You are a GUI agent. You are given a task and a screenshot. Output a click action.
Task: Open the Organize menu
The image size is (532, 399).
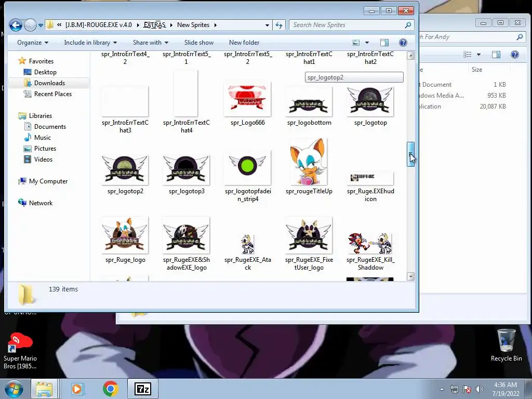33,43
